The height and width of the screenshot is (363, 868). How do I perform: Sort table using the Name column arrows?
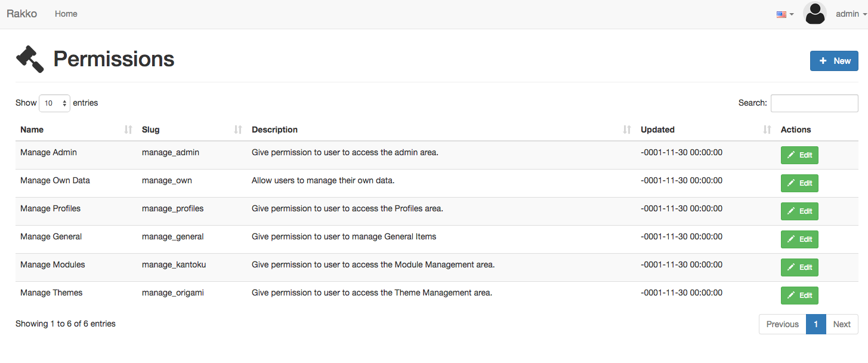click(128, 130)
